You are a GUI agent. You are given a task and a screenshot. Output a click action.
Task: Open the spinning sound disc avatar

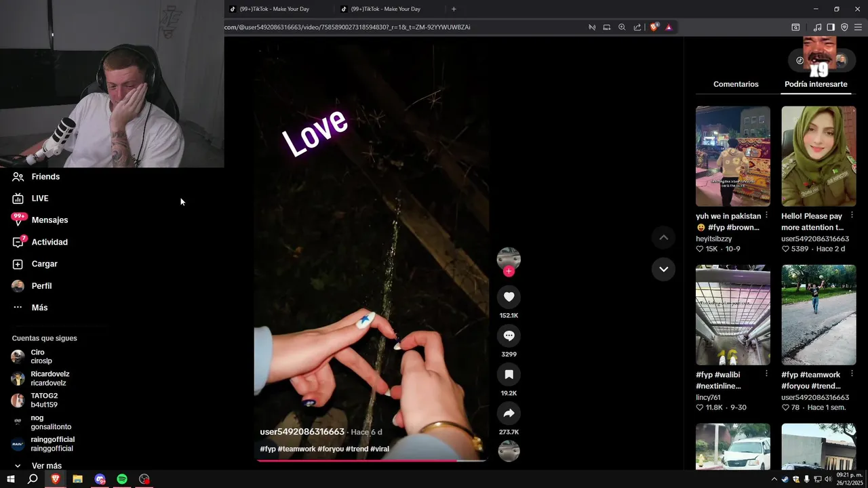[509, 451]
